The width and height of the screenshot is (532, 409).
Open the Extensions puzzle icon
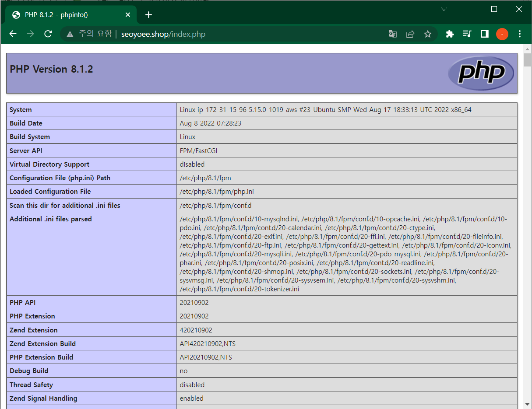point(450,34)
